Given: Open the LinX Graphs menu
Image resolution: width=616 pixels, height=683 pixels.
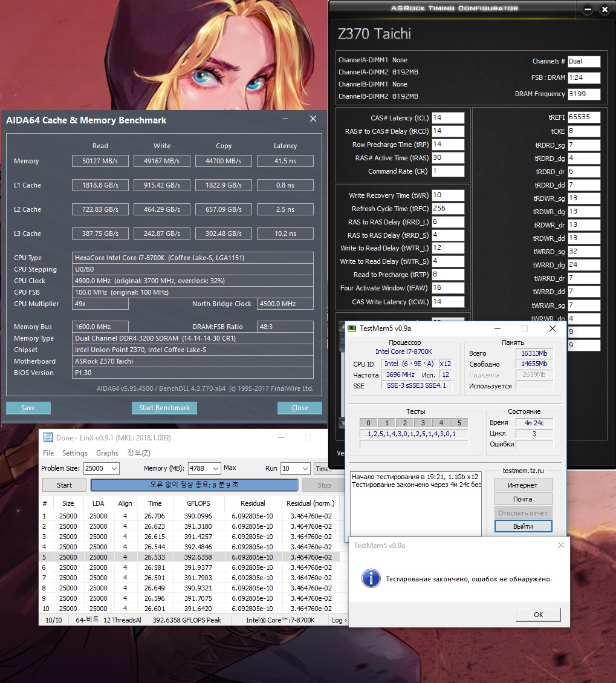Looking at the screenshot, I should pos(107,453).
